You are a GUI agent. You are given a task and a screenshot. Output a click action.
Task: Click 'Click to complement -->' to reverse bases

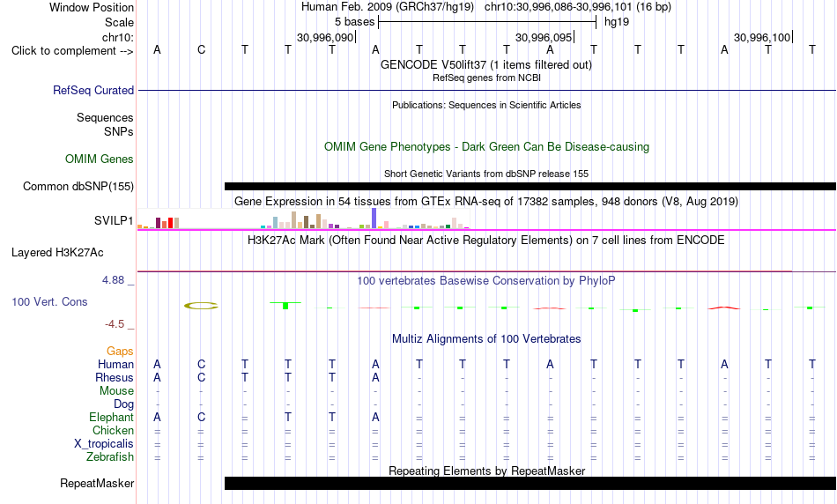72,51
